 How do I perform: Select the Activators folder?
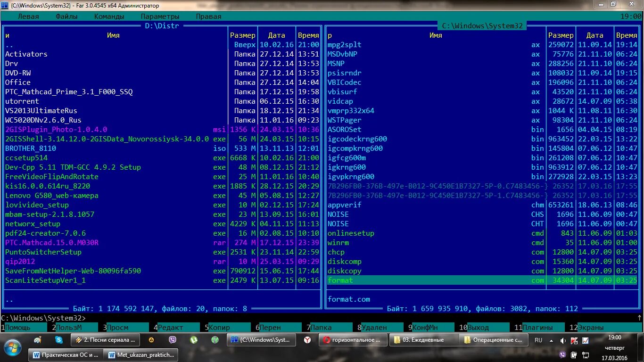pyautogui.click(x=161, y=54)
